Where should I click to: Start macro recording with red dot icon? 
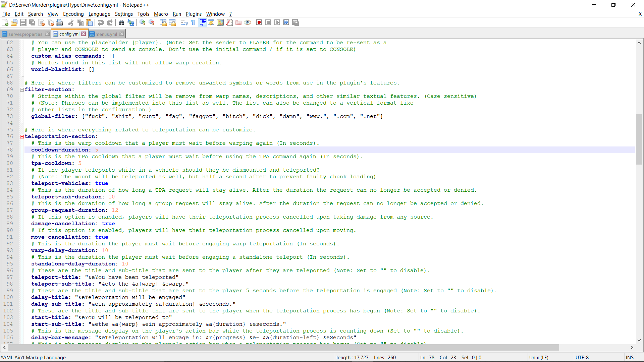[259, 22]
